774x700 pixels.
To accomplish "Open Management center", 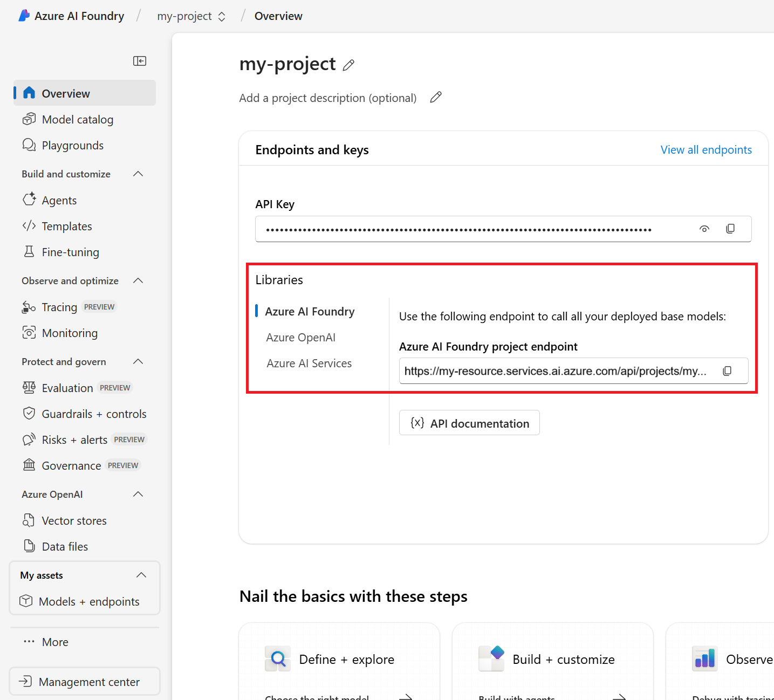I will pos(85,682).
